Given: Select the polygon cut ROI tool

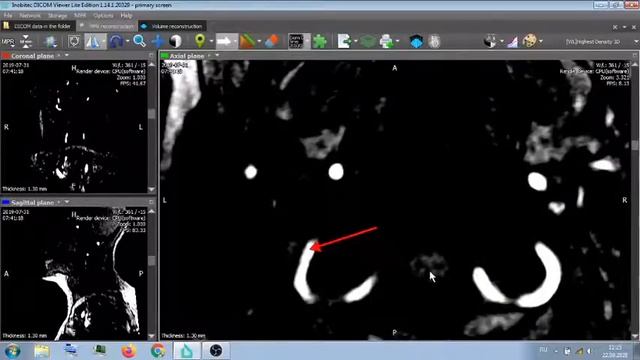Looking at the screenshot, I should coord(74,41).
